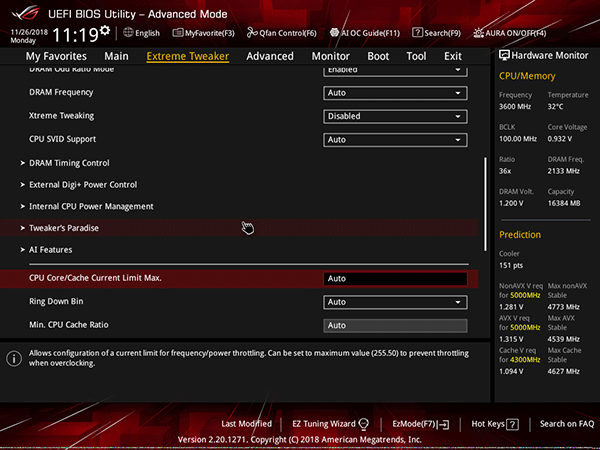Click Temperature value 32°C
The width and height of the screenshot is (600, 450).
click(555, 107)
